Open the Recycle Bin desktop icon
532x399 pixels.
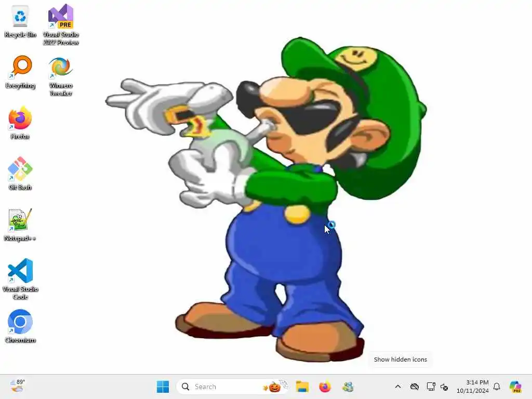[20, 21]
